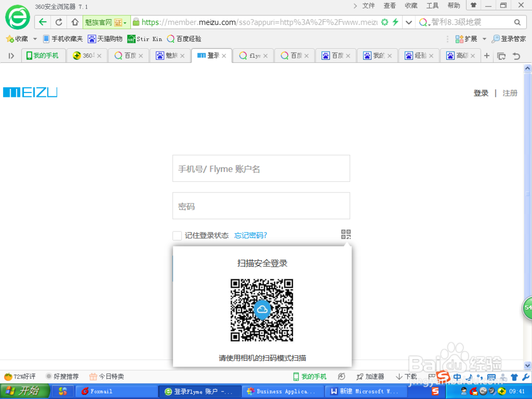Switch to Foxmail in taskbar
Viewport: 532px width, 399px height.
coord(117,391)
